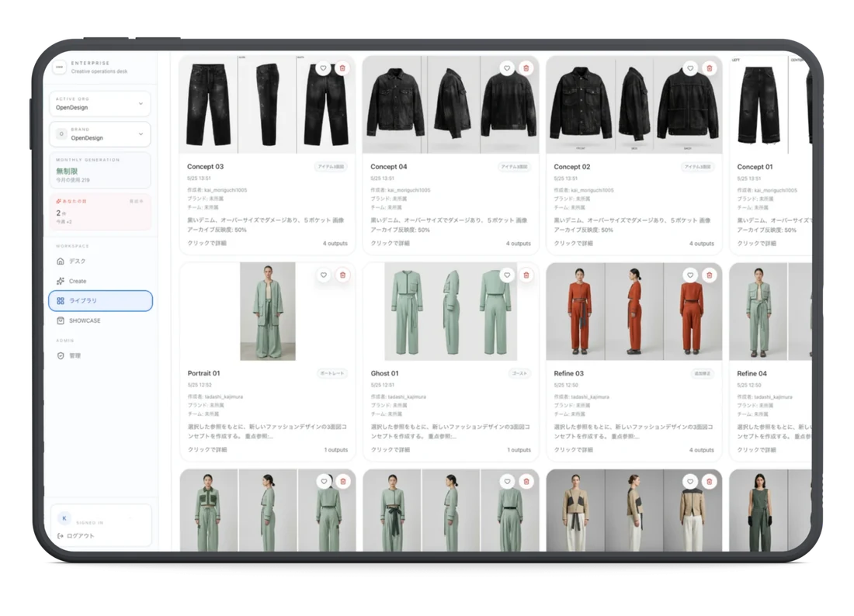Click クリックで詳細 on Concept 03
The width and height of the screenshot is (854, 616).
point(207,244)
